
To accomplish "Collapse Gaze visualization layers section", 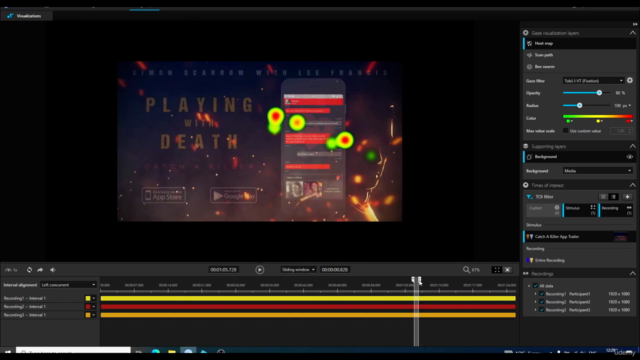I will 632,33.
